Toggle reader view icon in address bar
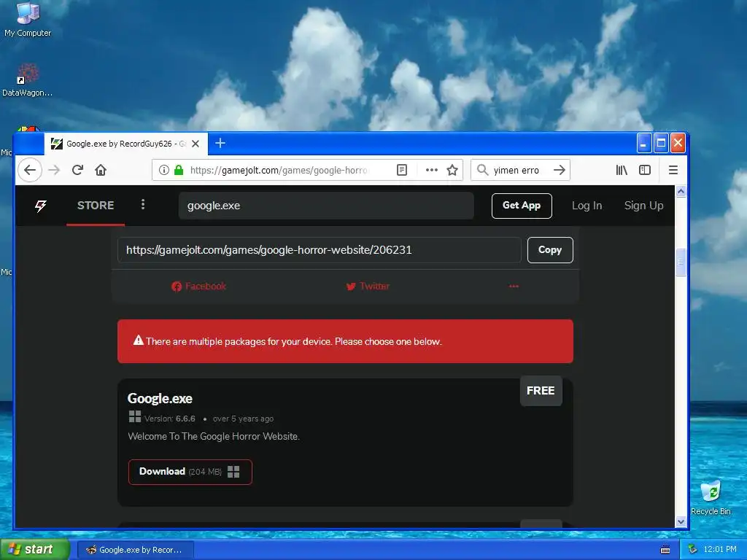 pos(402,170)
